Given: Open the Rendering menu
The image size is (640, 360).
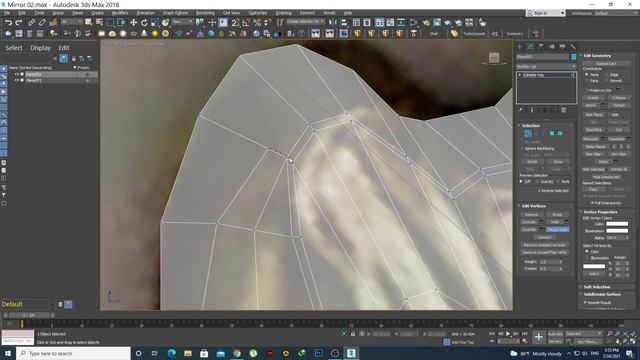Looking at the screenshot, I should tap(205, 13).
